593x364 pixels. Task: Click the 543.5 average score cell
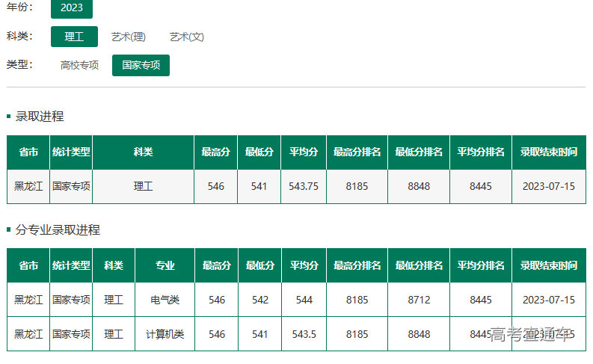pos(304,334)
